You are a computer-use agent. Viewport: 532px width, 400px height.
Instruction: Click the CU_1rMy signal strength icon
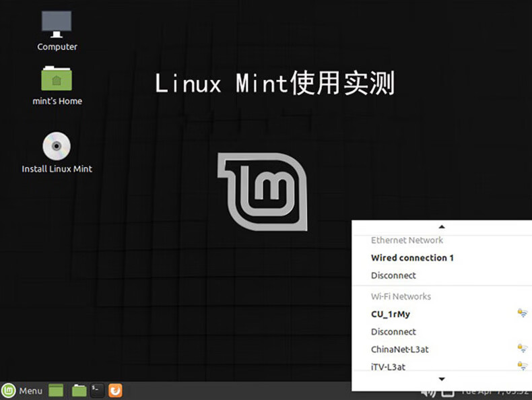(x=523, y=313)
